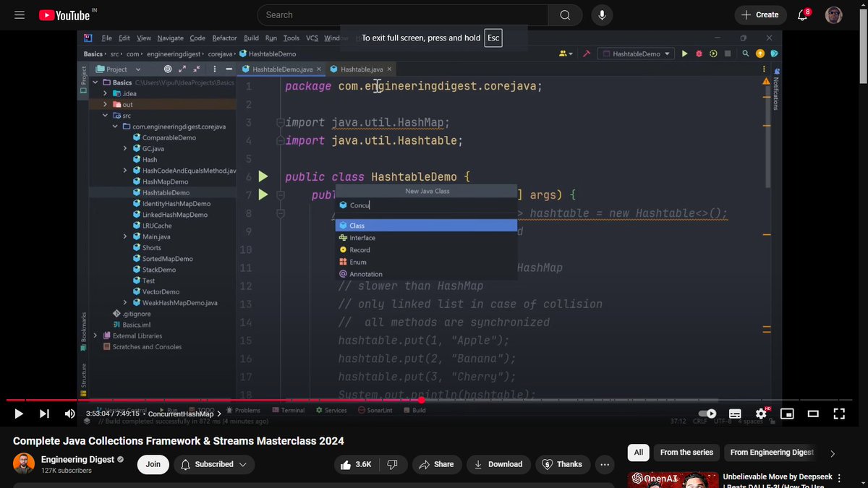Click the YouTube search input field

pos(402,15)
